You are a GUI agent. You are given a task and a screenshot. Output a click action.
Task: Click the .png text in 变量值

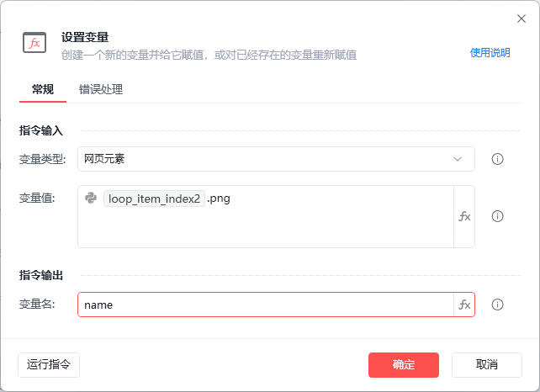(x=219, y=199)
